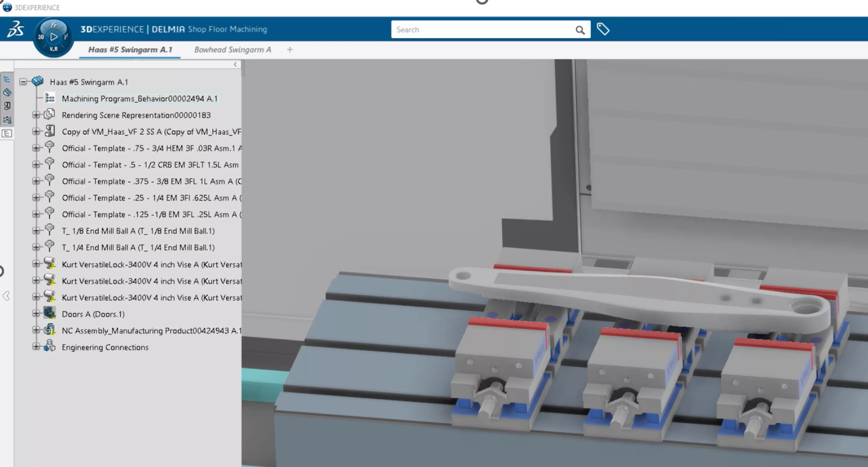Screen dimensions: 868x467
Task: Expand .75 - 3/4 HEM 3F tool node
Action: pos(36,148)
